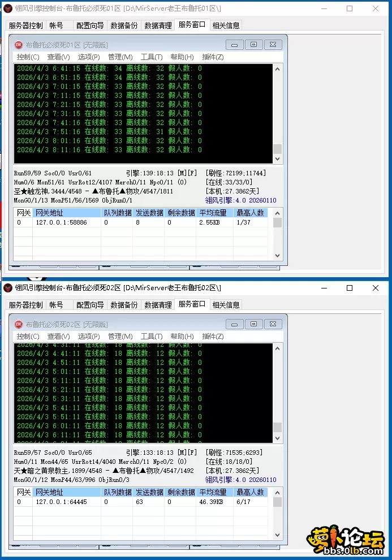The height and width of the screenshot is (560, 392).
Task: Click 02区 gateway list scroll-down arrow
Action: (277, 535)
